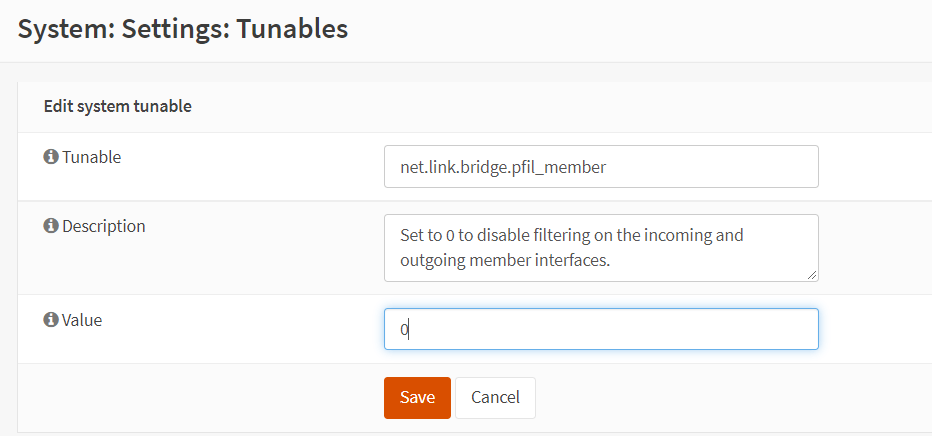
Task: Click the 0 in the Value field
Action: pos(404,329)
